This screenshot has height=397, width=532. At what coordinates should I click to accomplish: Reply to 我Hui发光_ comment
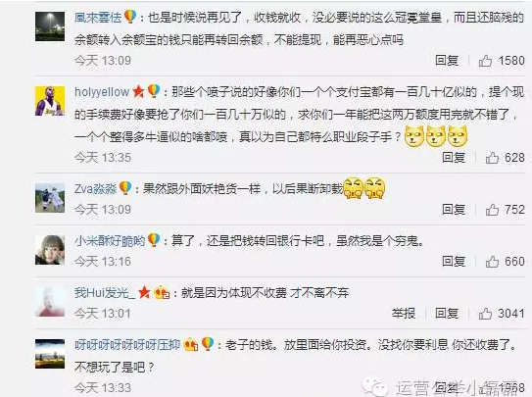tap(447, 314)
